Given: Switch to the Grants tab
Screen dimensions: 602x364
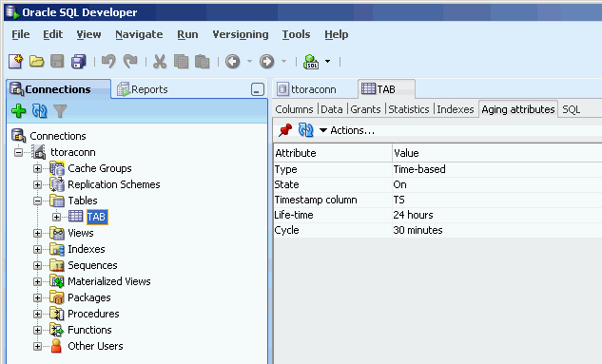Looking at the screenshot, I should click(365, 109).
